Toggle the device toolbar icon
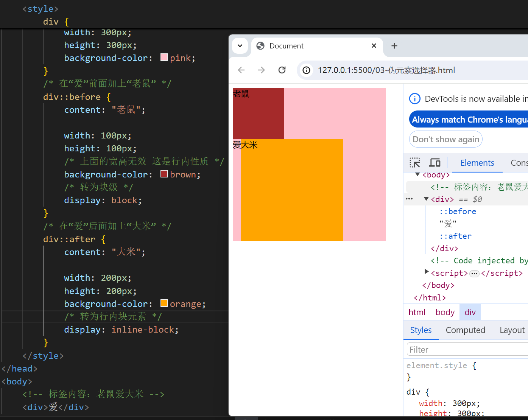528x420 pixels. pyautogui.click(x=435, y=163)
